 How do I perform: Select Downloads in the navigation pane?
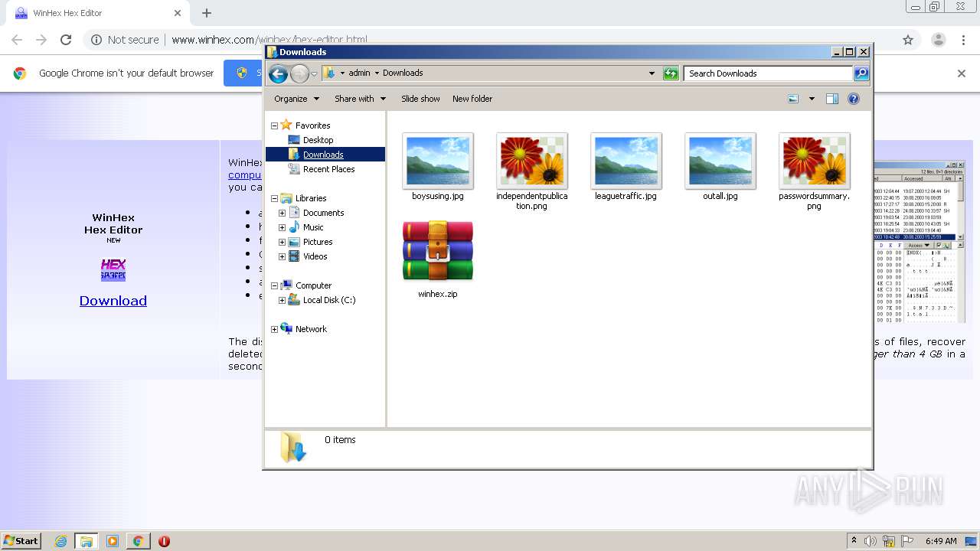coord(323,155)
